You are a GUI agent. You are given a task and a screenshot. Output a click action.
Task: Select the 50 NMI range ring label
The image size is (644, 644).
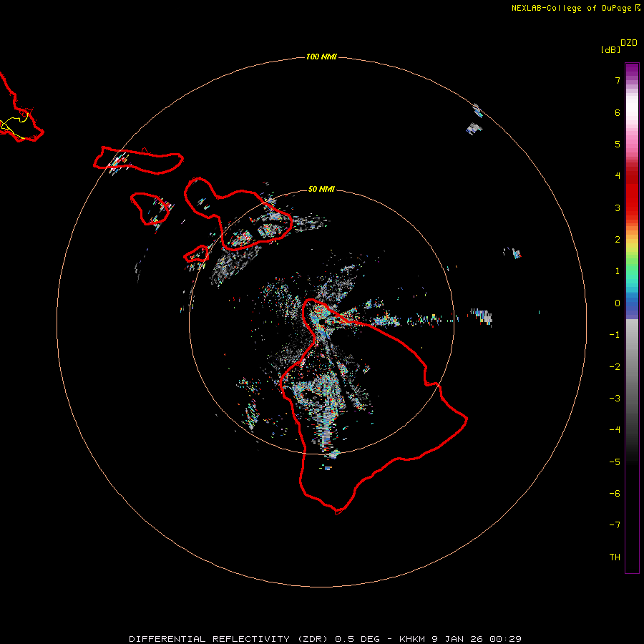pyautogui.click(x=321, y=189)
